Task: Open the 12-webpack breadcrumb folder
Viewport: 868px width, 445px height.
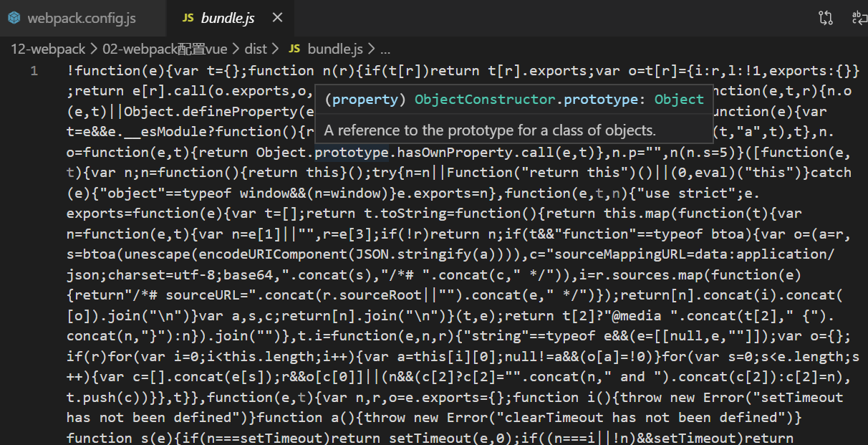Action: [x=48, y=49]
